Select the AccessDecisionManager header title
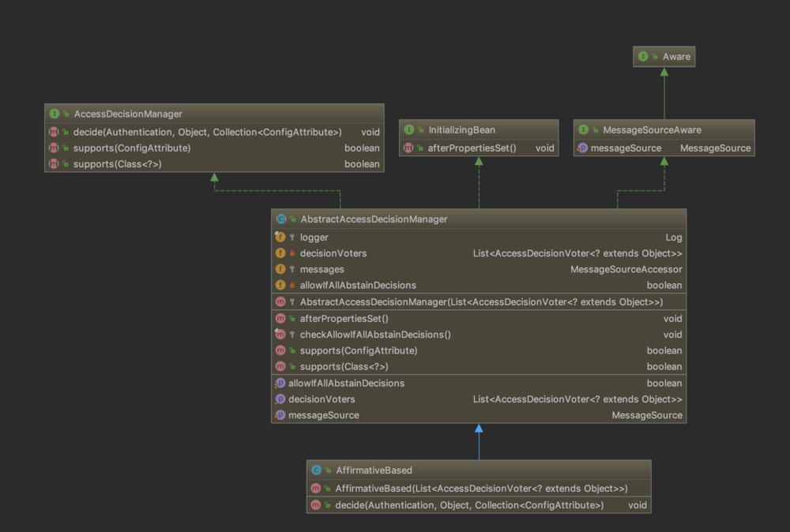790x532 pixels. coord(128,114)
